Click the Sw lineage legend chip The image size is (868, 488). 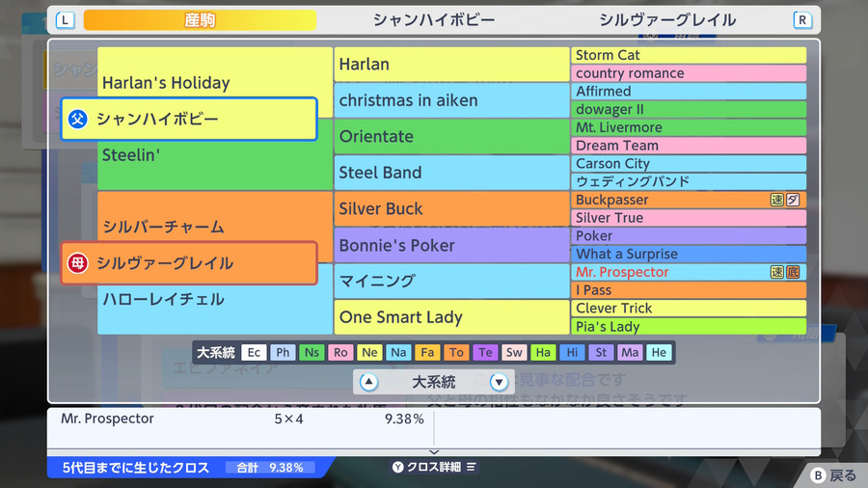coord(514,352)
